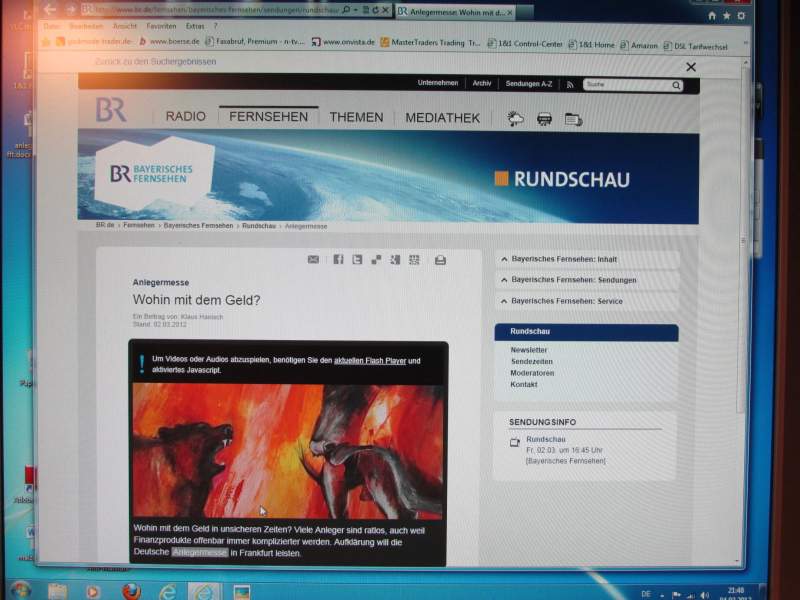Click the email share icon above the article
The width and height of the screenshot is (800, 600).
click(x=313, y=259)
